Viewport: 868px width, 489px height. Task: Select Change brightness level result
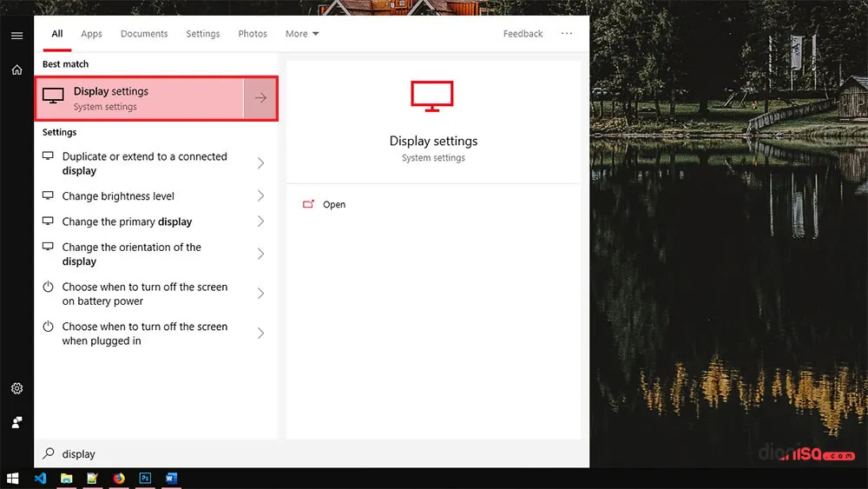coord(155,195)
